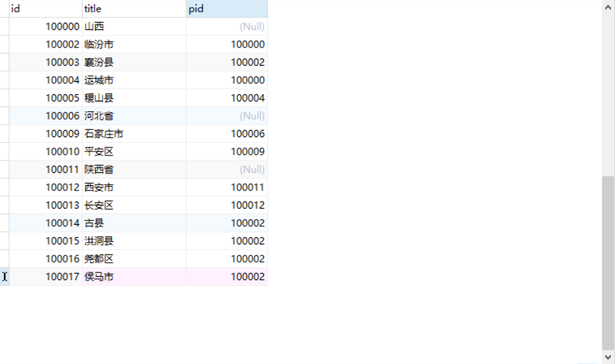Click the vertical scrollbar thumb

(608, 263)
